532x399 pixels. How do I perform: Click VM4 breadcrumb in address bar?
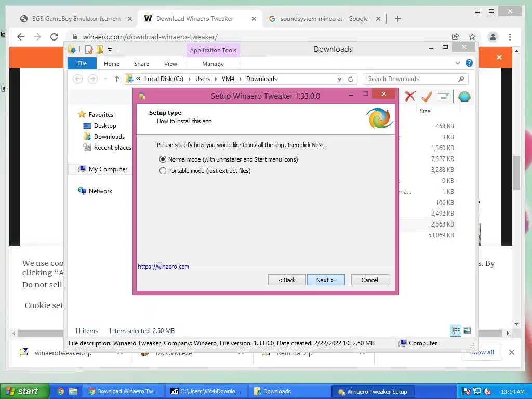coord(228,79)
